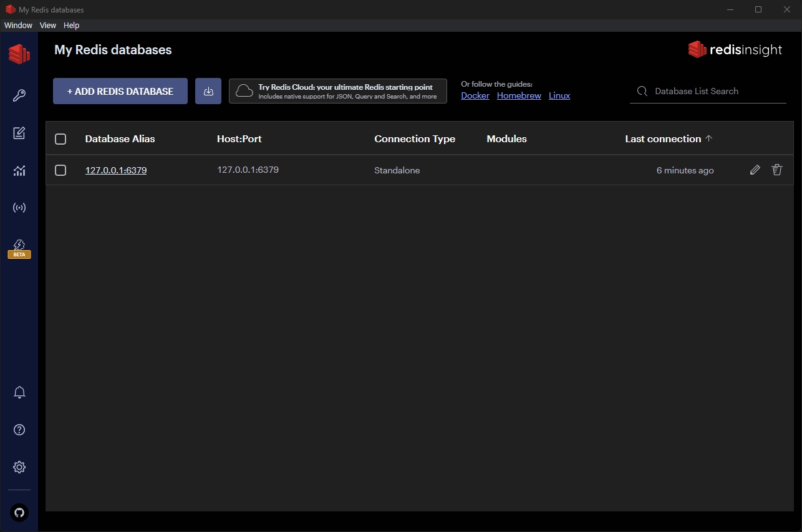Follow the Homebrew guide link
Viewport: 802px width, 532px height.
519,95
